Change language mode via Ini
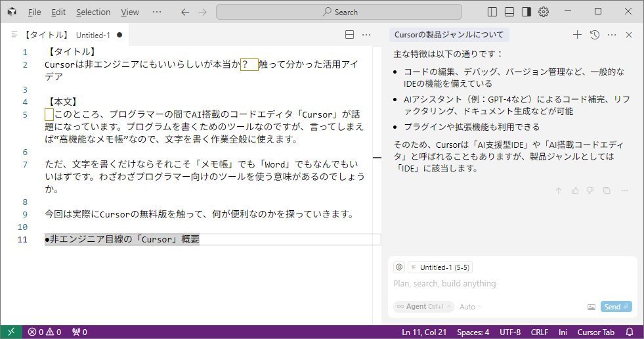 tap(563, 332)
